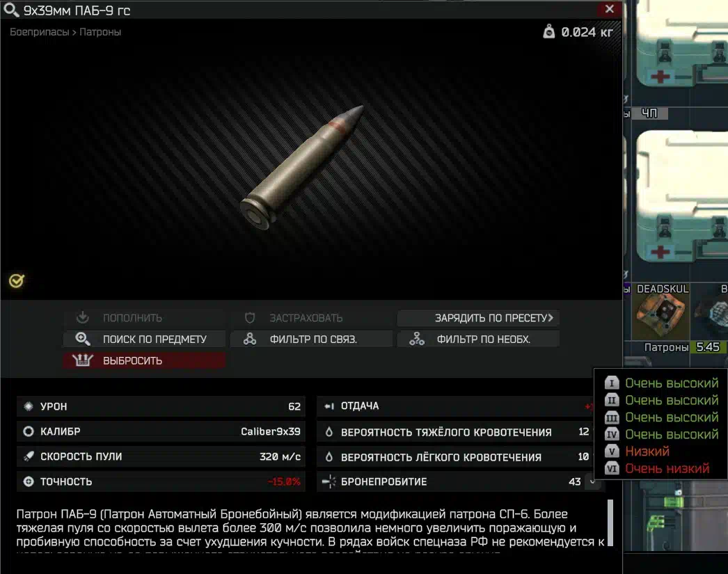The image size is (728, 574).
Task: Click the ЧП label in the stash
Action: click(649, 113)
